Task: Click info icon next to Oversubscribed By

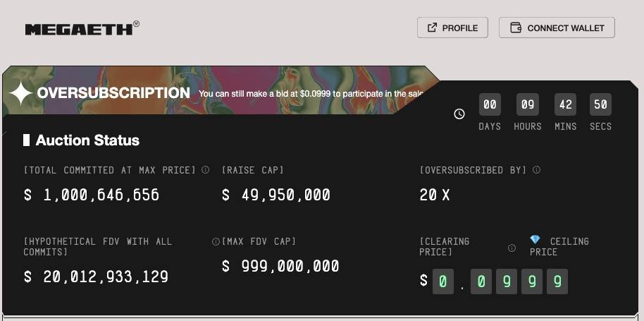Action: point(536,170)
